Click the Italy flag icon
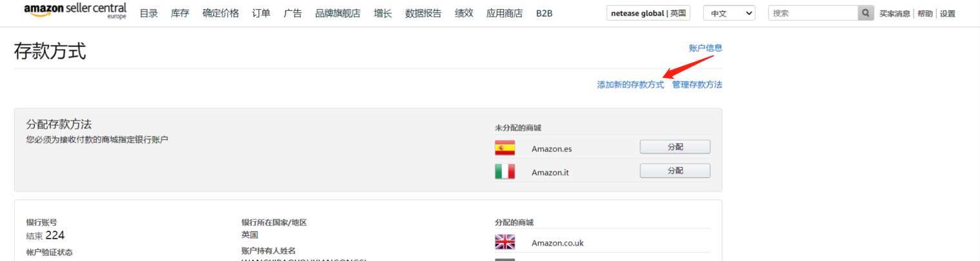 (505, 171)
